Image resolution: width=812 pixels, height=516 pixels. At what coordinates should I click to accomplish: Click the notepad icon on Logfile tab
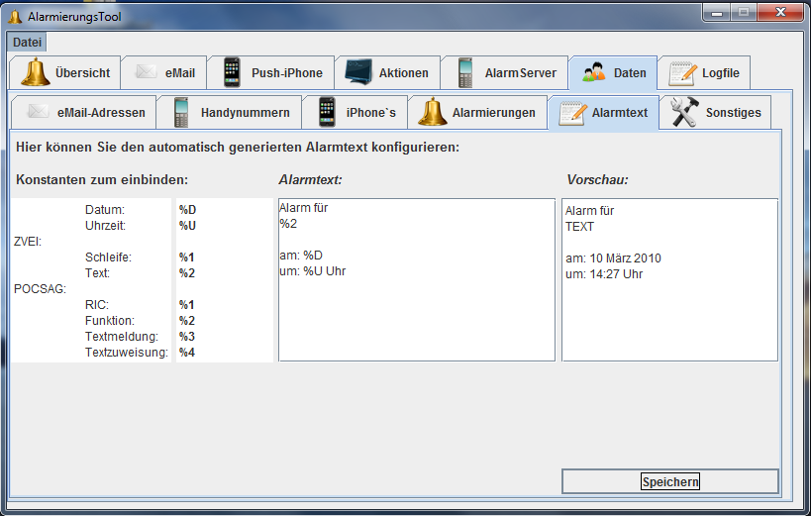(682, 73)
